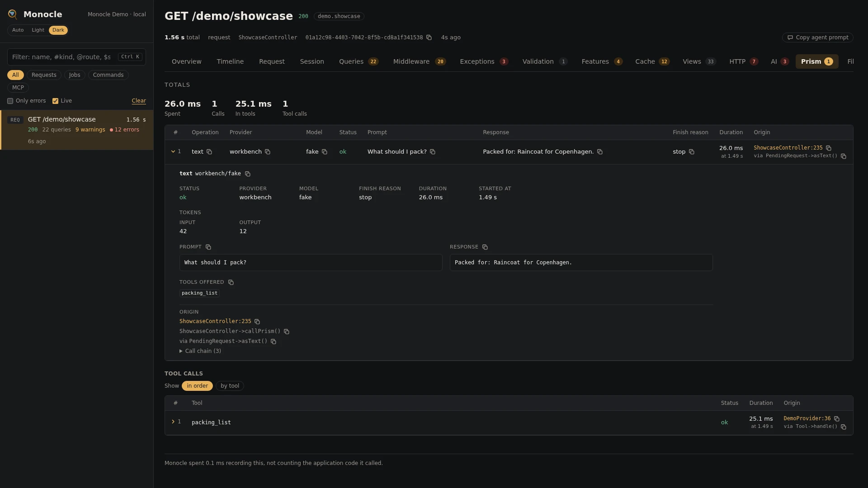Copy the fake model value in row 1
The image size is (868, 488).
325,152
